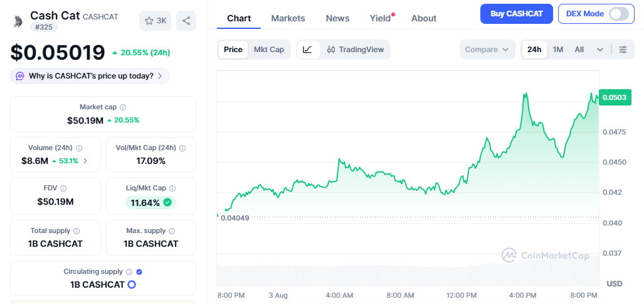Screen dimensions: 644x304
Task: Toggle DEX Mode switch
Action: point(618,14)
